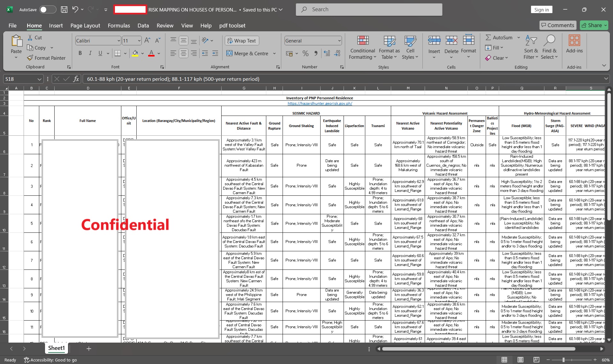Click the Decrease Indent icon
This screenshot has width=613, height=364.
point(205,53)
